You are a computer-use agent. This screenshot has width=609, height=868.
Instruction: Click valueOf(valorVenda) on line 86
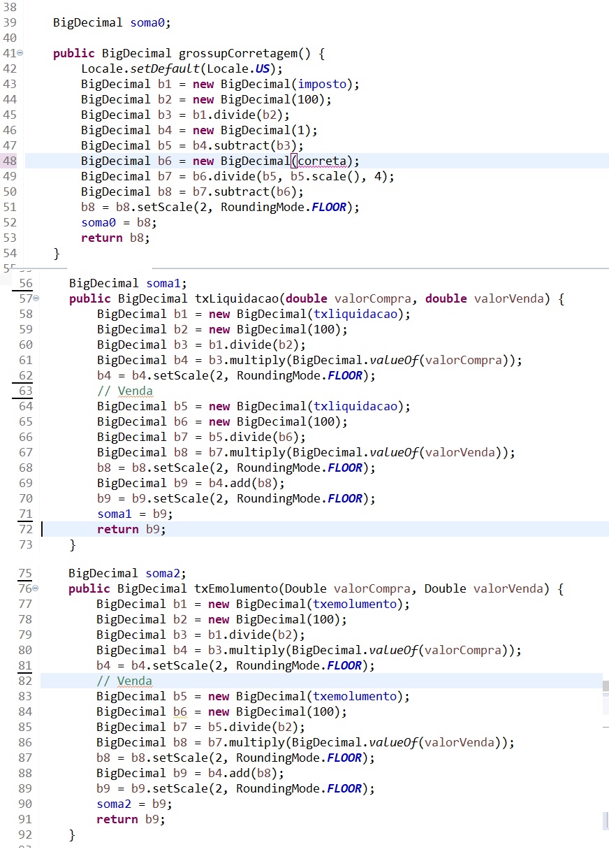439,742
